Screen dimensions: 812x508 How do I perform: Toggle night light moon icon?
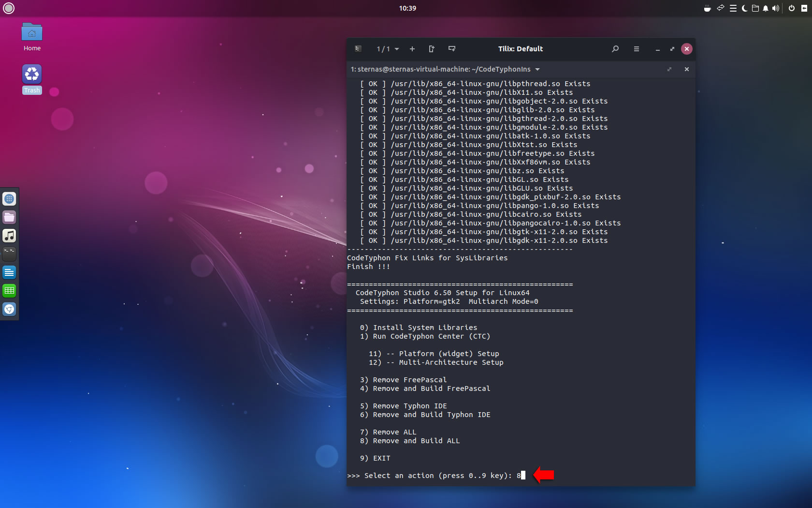[x=744, y=8]
